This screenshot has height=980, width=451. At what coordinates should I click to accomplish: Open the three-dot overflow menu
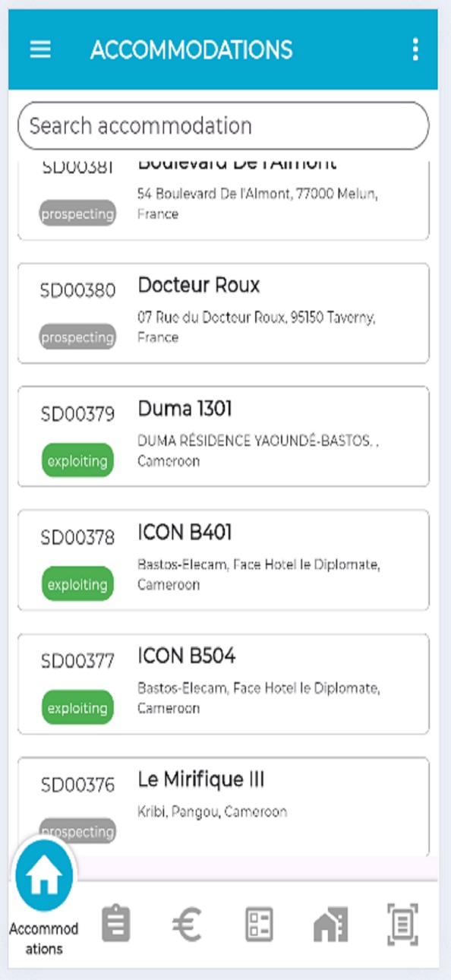415,49
